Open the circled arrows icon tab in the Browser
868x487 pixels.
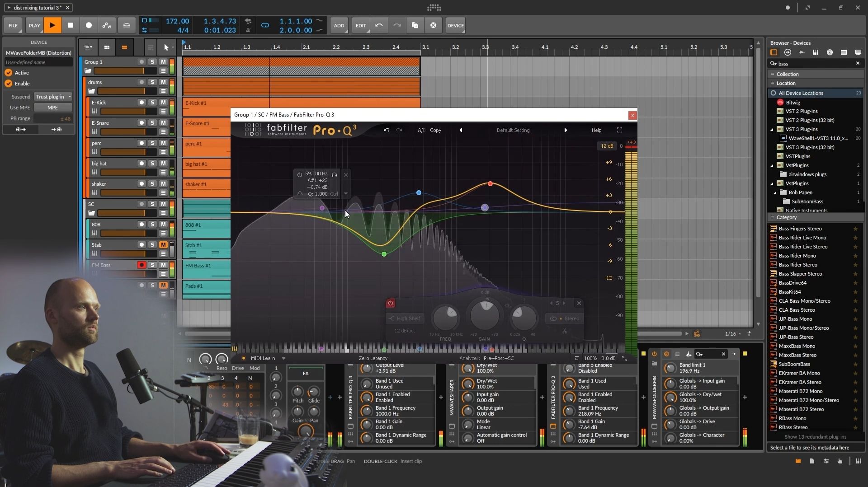pyautogui.click(x=788, y=52)
